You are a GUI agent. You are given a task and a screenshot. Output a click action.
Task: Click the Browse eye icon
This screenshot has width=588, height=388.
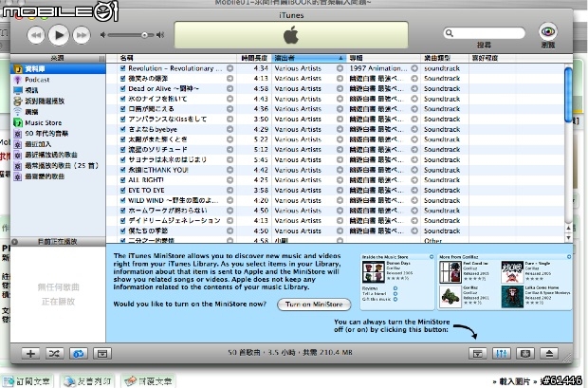pyautogui.click(x=547, y=32)
